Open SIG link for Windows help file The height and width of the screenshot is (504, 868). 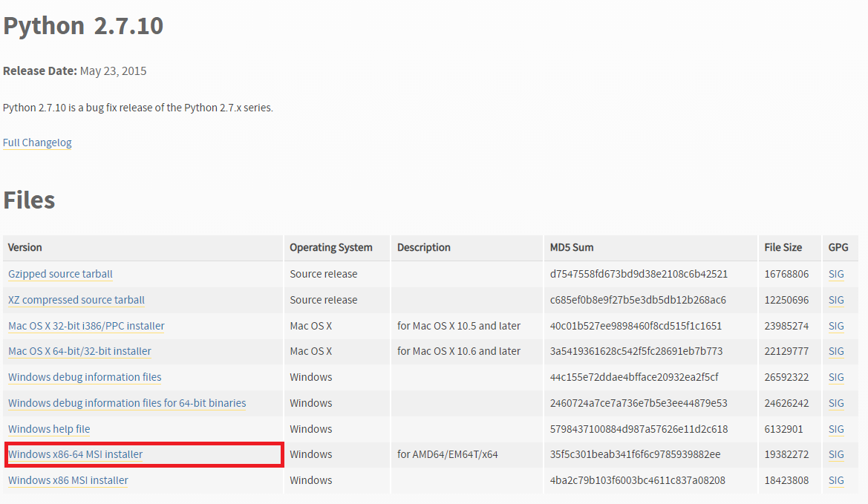pyautogui.click(x=836, y=429)
